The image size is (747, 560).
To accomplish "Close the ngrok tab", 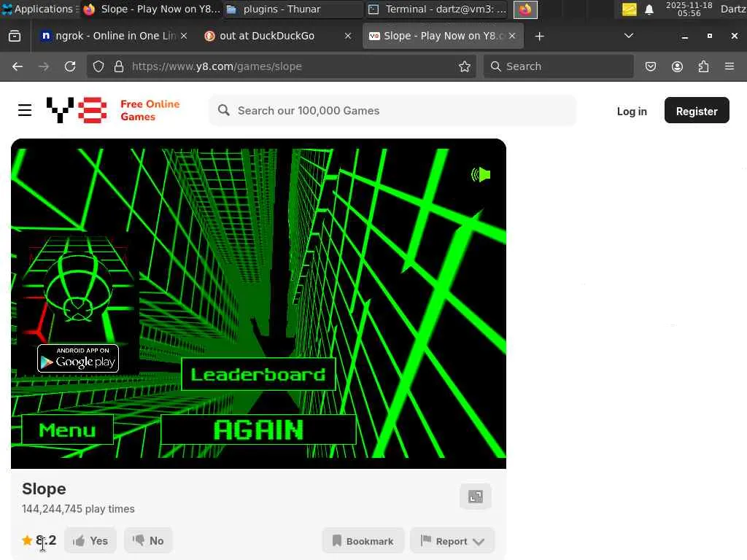I will [184, 36].
